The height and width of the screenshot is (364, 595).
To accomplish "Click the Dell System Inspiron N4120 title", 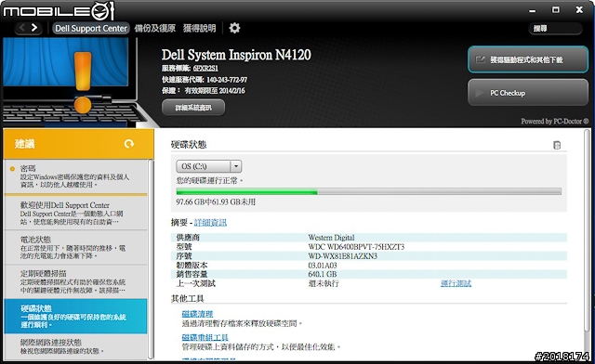I will [x=236, y=55].
